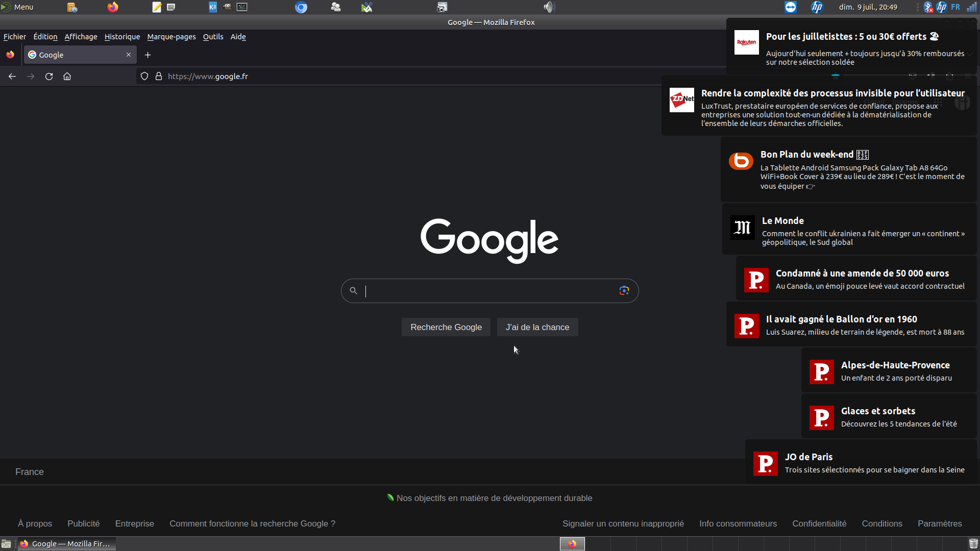Viewport: 980px width, 551px height.
Task: Open the Édition menu
Action: 45,37
